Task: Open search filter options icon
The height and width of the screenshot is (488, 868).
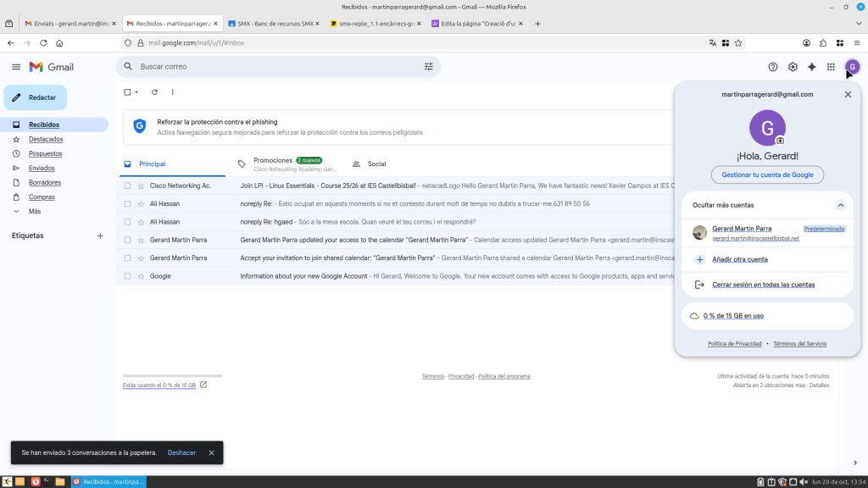Action: 428,67
